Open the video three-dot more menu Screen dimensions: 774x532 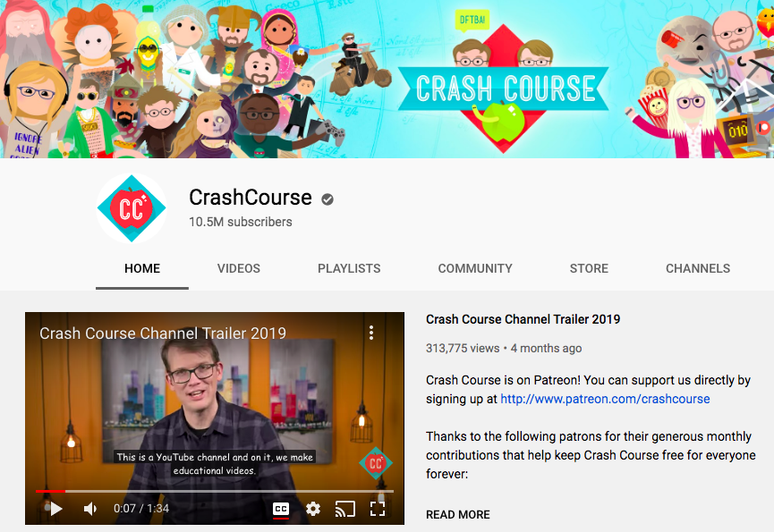tap(371, 333)
